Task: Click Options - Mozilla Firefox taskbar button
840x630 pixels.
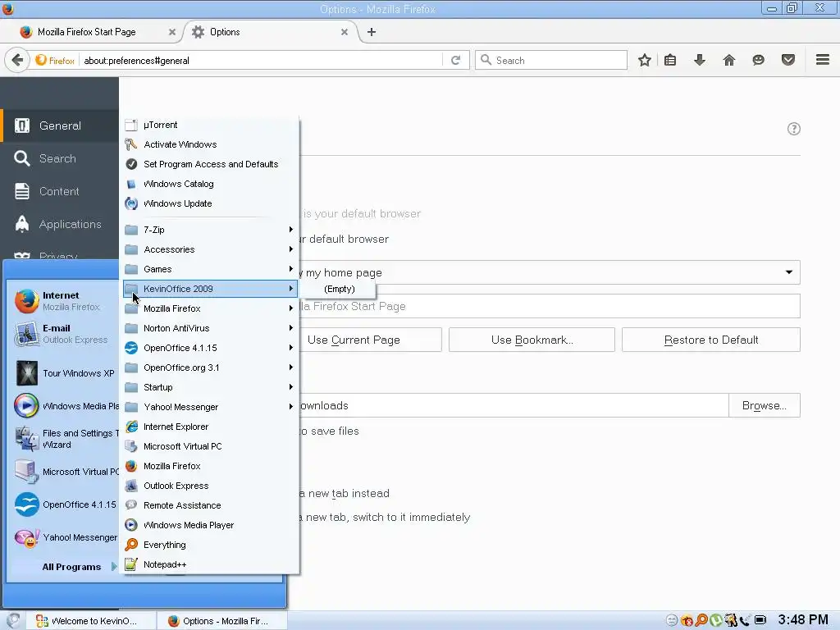Action: 222,621
